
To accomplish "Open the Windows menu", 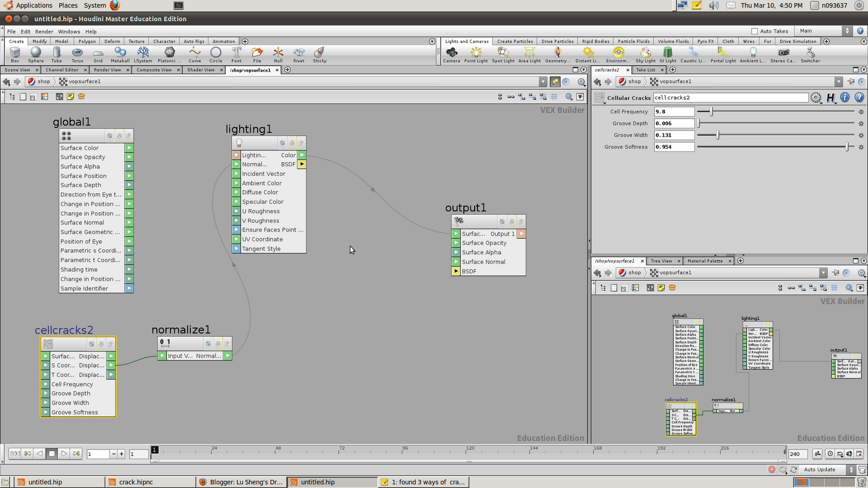I will [69, 31].
